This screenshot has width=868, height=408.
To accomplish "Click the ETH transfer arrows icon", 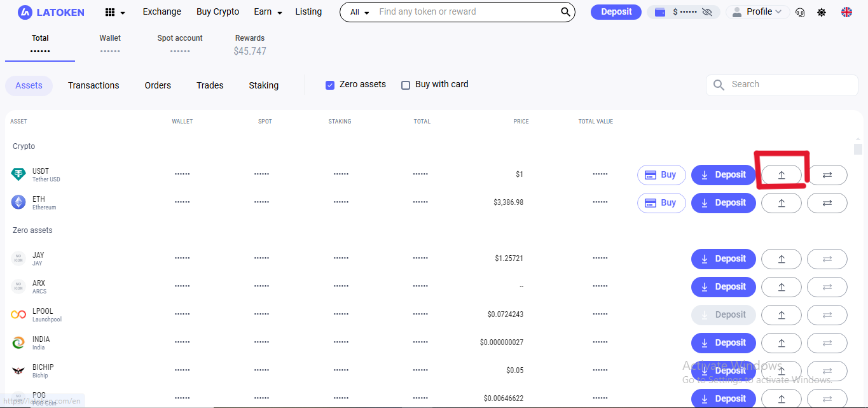I will pos(827,203).
